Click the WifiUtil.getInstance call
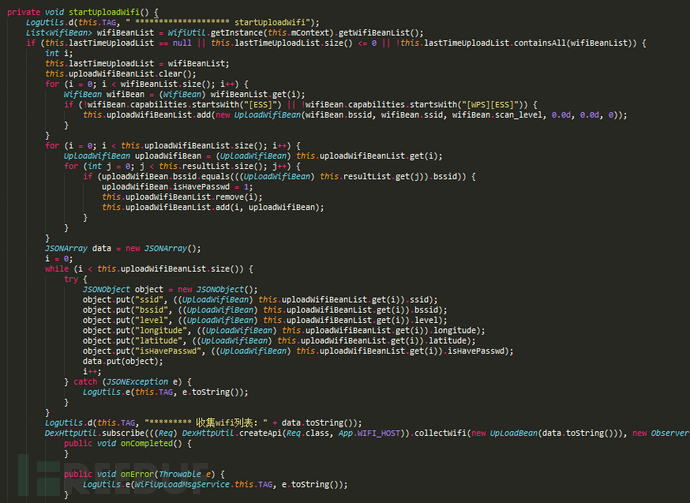Screen dimensions: 690x503 pyautogui.click(x=215, y=33)
